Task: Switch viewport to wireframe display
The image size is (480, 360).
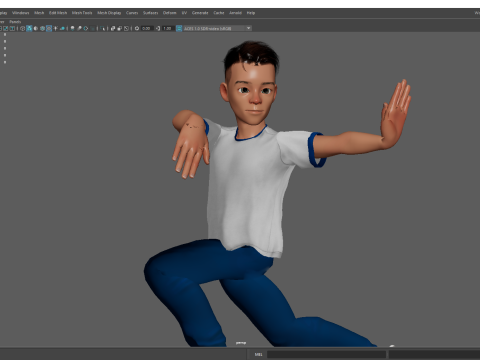Action: pyautogui.click(x=22, y=29)
